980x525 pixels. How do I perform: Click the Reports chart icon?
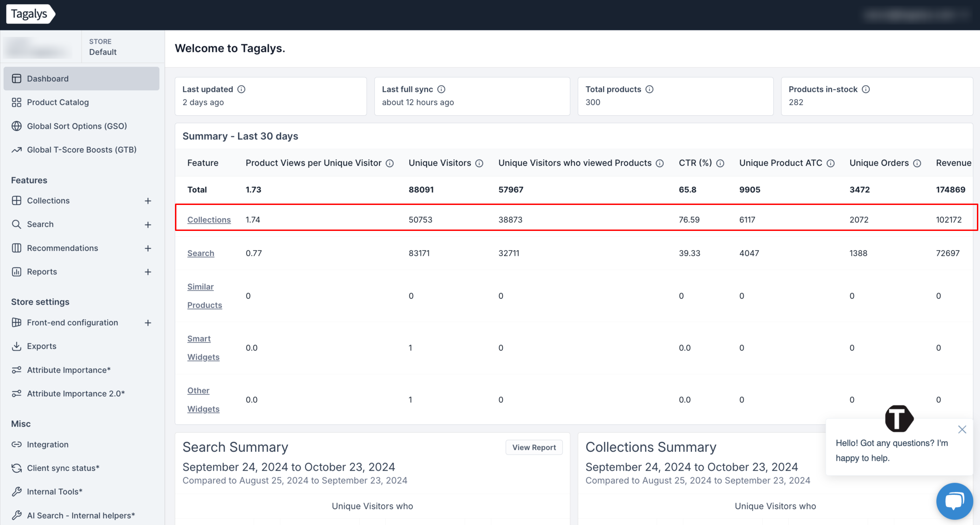tap(16, 272)
